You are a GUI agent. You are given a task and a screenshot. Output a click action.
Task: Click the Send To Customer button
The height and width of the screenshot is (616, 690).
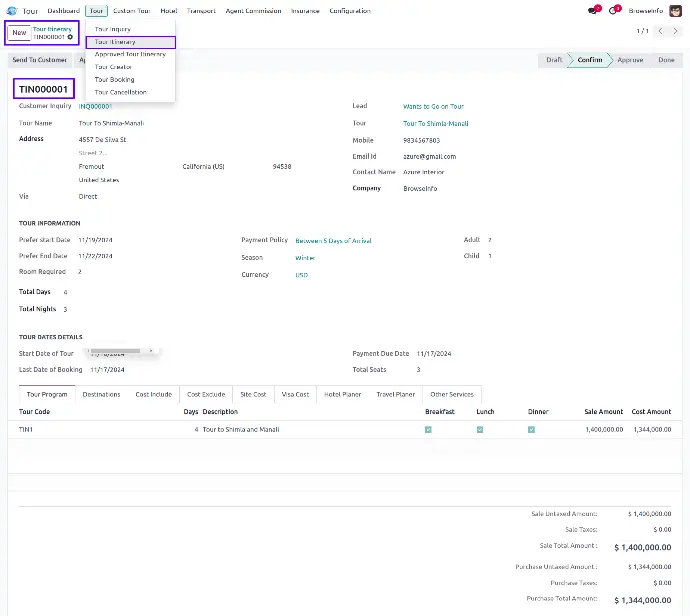click(38, 60)
